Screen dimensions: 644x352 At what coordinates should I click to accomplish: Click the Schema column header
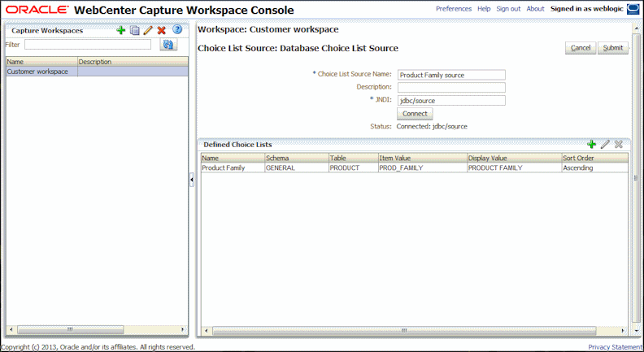[297, 159]
